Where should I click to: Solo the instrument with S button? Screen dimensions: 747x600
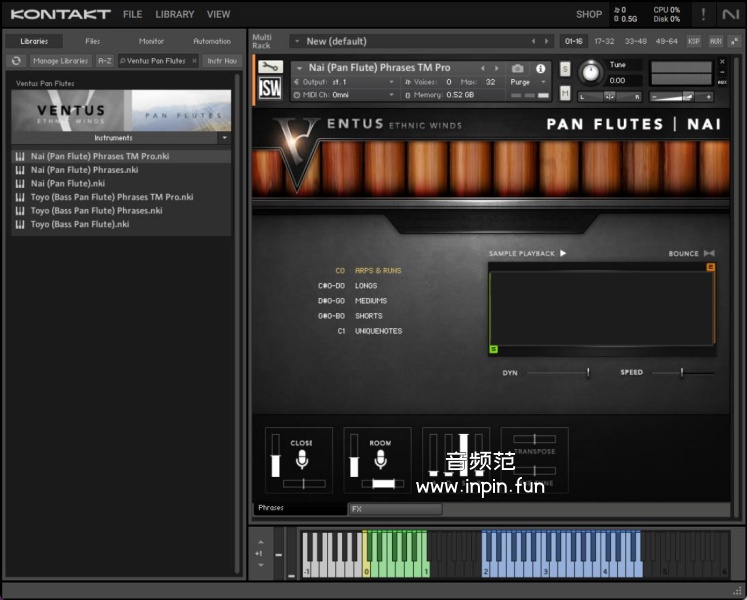[x=565, y=69]
